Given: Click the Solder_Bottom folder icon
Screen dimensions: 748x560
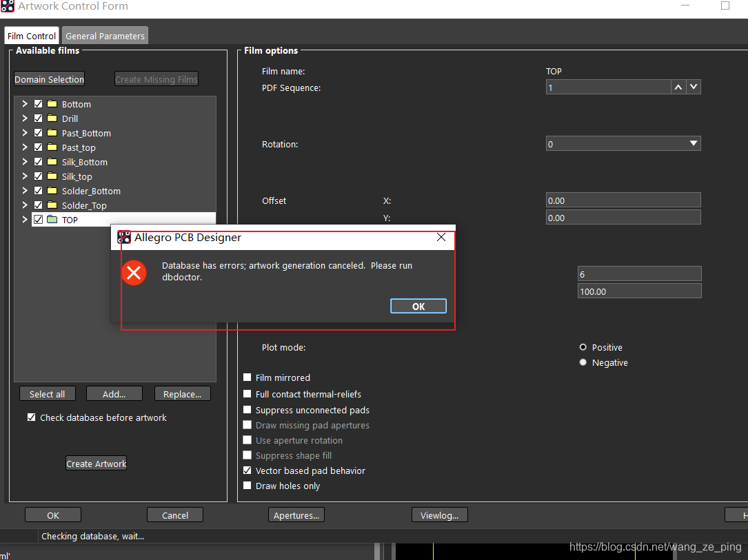Looking at the screenshot, I should 52,191.
